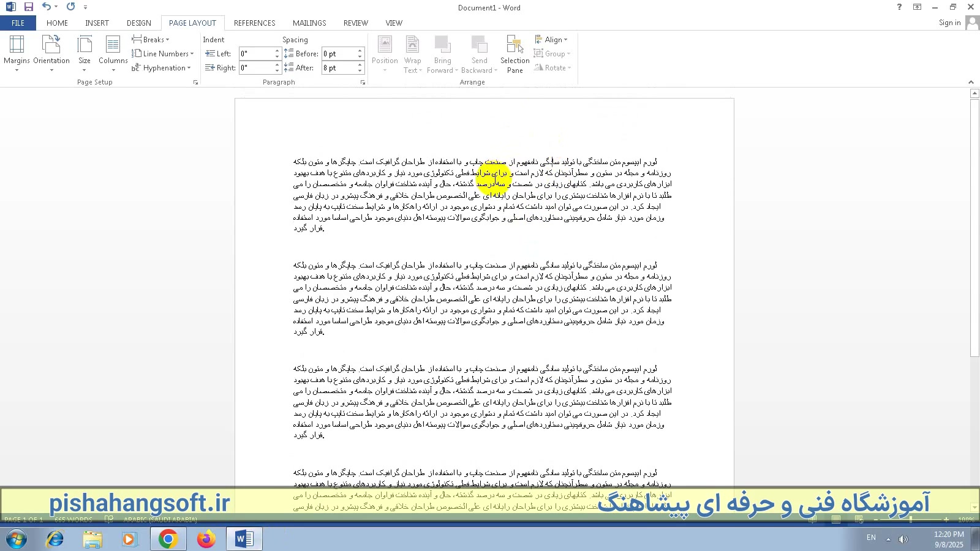Open the Undo history dropdown arrow
This screenshot has width=980, height=551.
coord(56,7)
